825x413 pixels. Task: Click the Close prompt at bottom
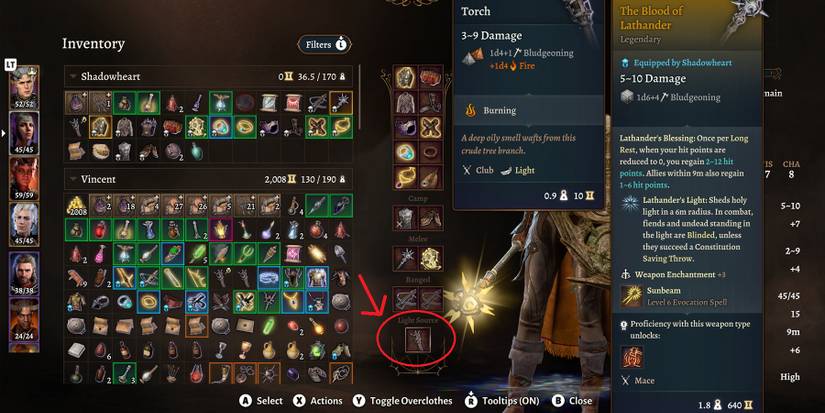(x=571, y=401)
